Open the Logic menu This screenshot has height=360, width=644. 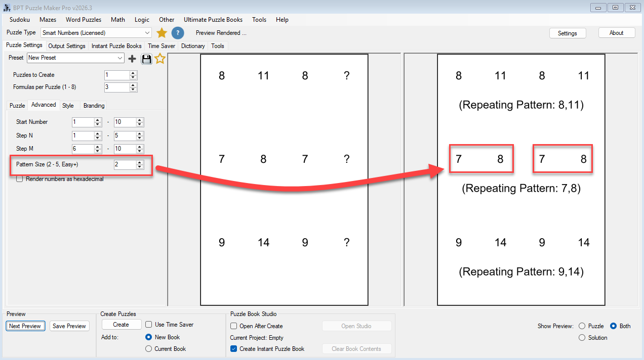tap(142, 20)
